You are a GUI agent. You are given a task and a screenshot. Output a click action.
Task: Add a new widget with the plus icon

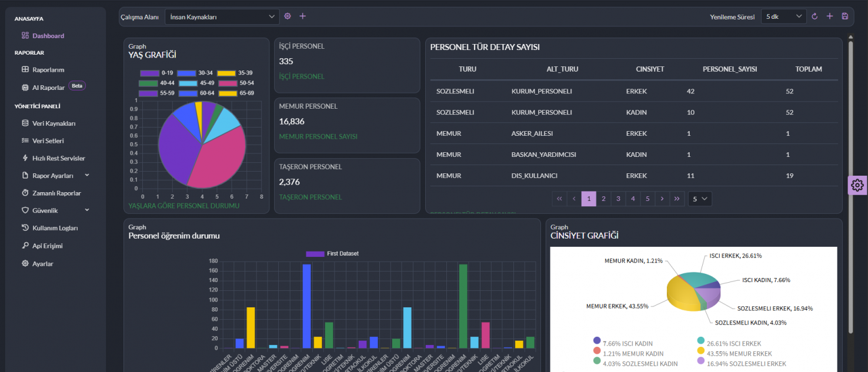click(x=830, y=16)
